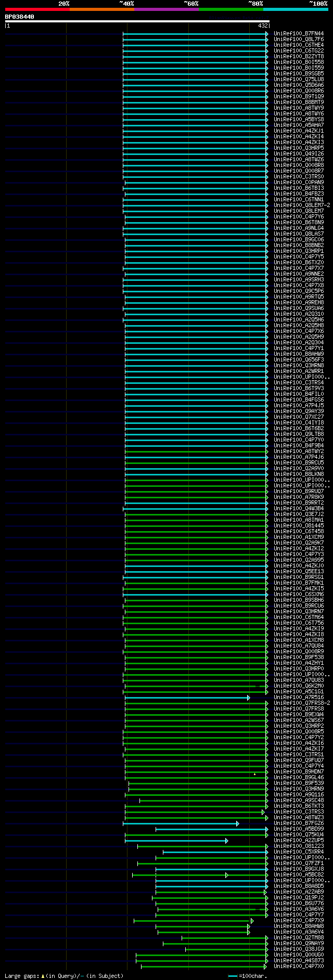Open entry UniRef100_B8LKN8

coord(299,474)
